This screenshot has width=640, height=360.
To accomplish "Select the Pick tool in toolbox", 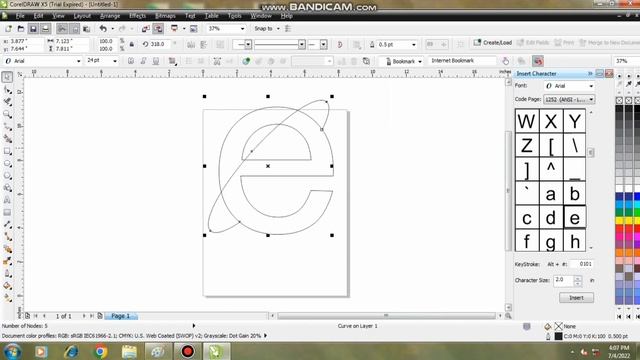I will click(x=7, y=77).
